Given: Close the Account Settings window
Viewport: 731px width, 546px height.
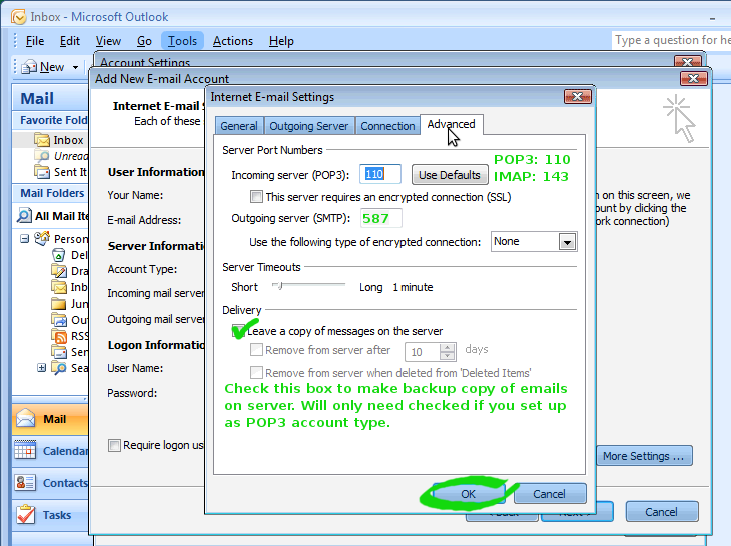Looking at the screenshot, I should pos(687,61).
